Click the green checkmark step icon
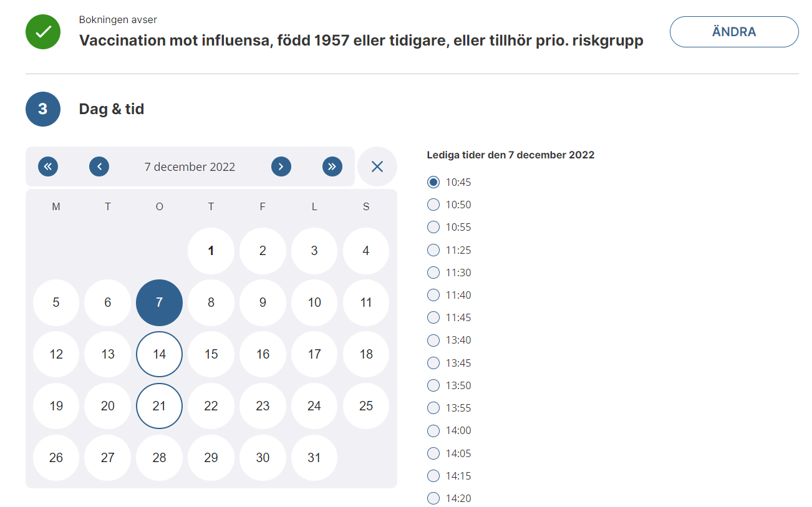 click(43, 32)
